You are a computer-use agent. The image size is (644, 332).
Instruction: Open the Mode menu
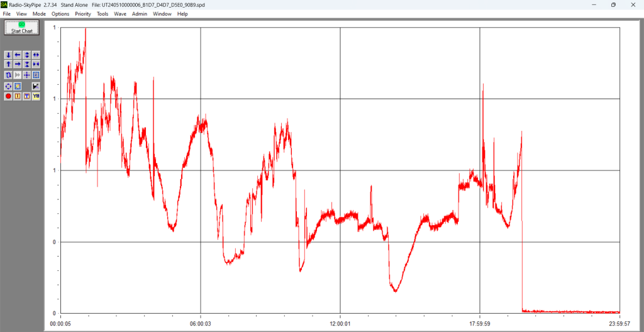(x=40, y=14)
